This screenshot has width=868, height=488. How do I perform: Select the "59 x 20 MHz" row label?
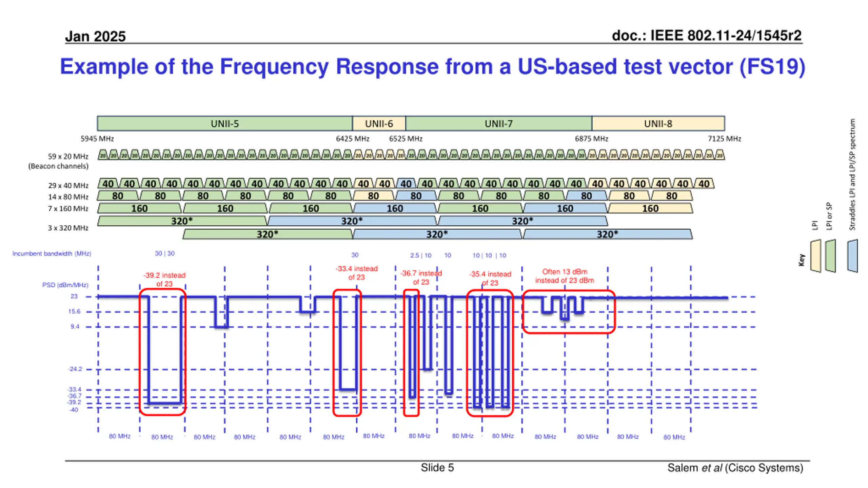click(x=68, y=157)
